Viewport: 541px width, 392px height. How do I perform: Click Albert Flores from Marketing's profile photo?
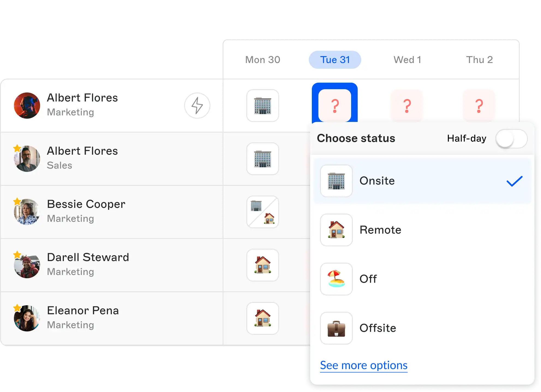pos(26,106)
